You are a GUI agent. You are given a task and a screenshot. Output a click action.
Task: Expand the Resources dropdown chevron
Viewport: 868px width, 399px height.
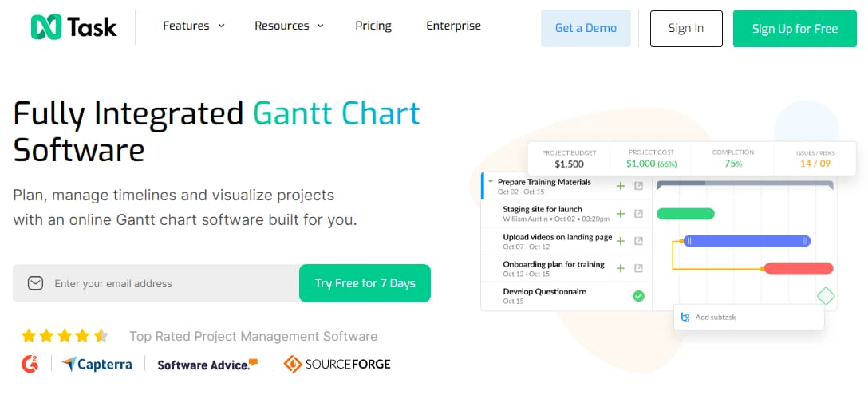click(x=320, y=26)
